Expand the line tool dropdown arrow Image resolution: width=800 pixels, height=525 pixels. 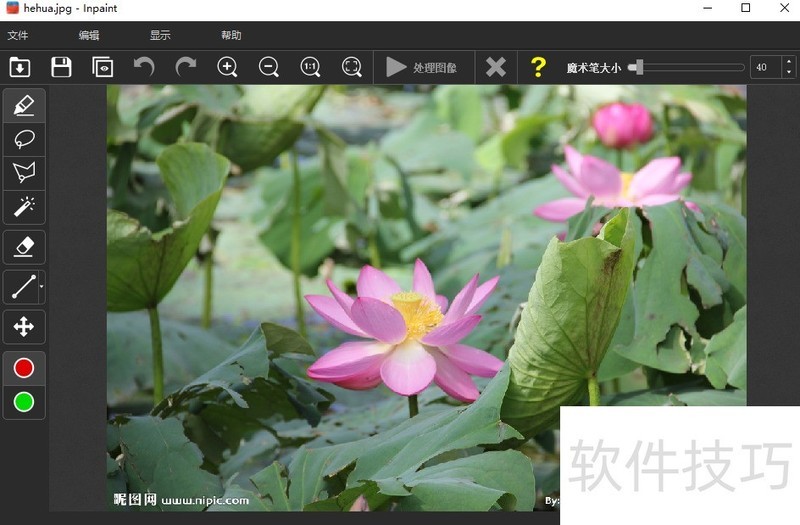[42, 287]
